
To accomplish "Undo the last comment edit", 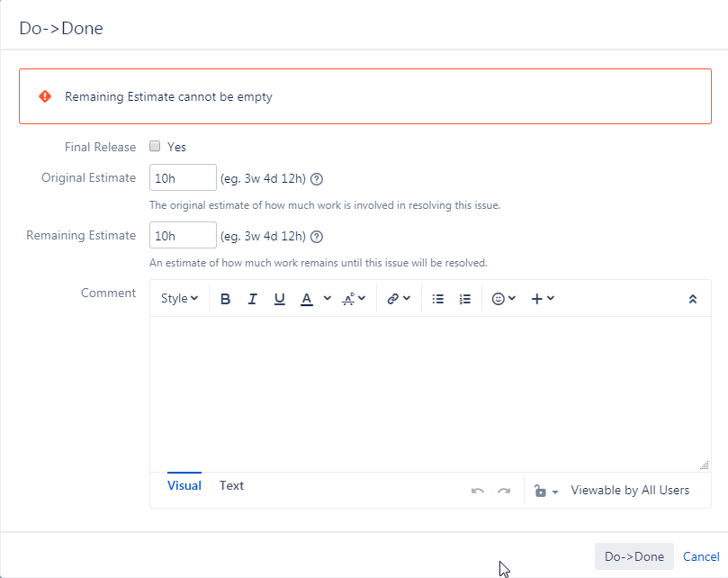I will tap(478, 491).
